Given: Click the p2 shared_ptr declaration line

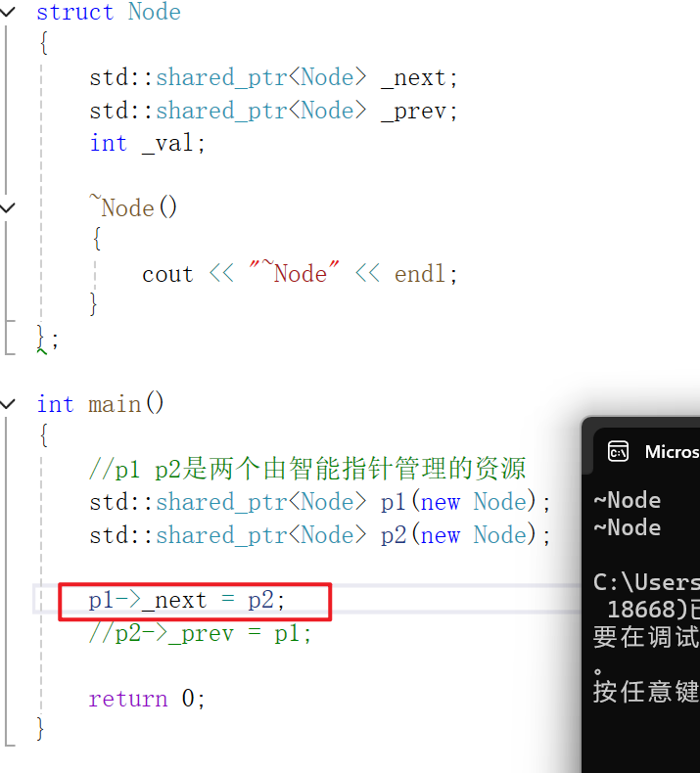Looking at the screenshot, I should coord(320,535).
